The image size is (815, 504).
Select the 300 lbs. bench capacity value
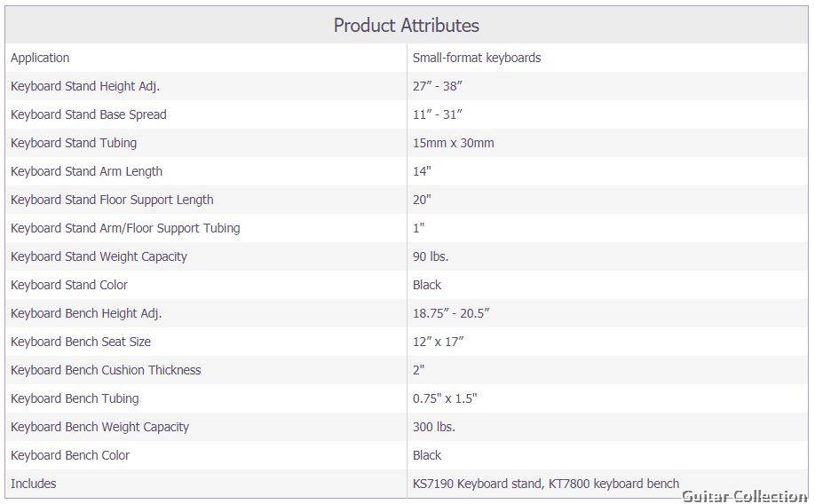[x=434, y=427]
